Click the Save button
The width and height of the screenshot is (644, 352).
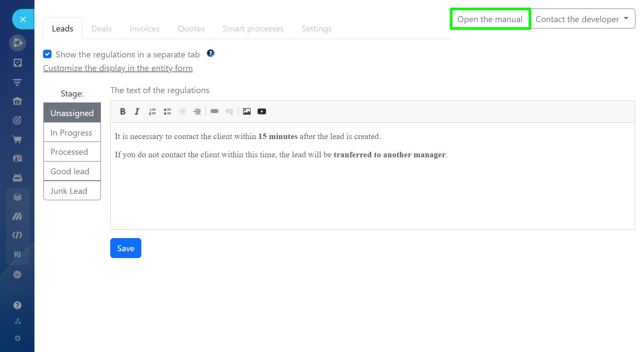pyautogui.click(x=126, y=248)
